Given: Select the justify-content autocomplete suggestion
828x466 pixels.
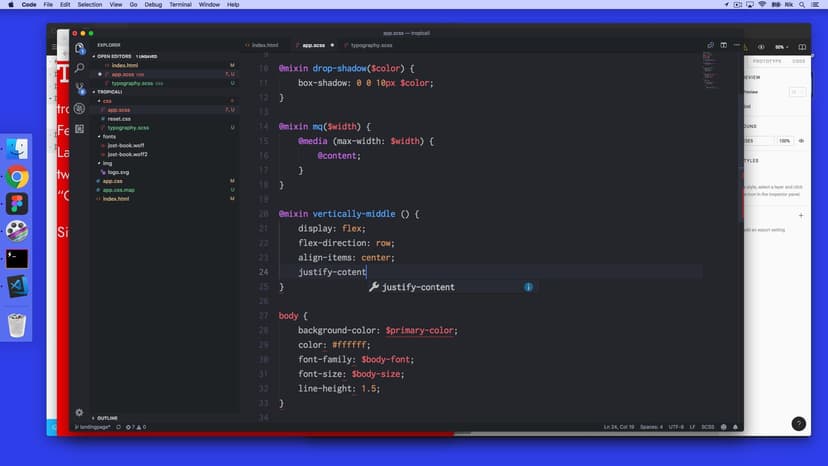Looking at the screenshot, I should (418, 287).
